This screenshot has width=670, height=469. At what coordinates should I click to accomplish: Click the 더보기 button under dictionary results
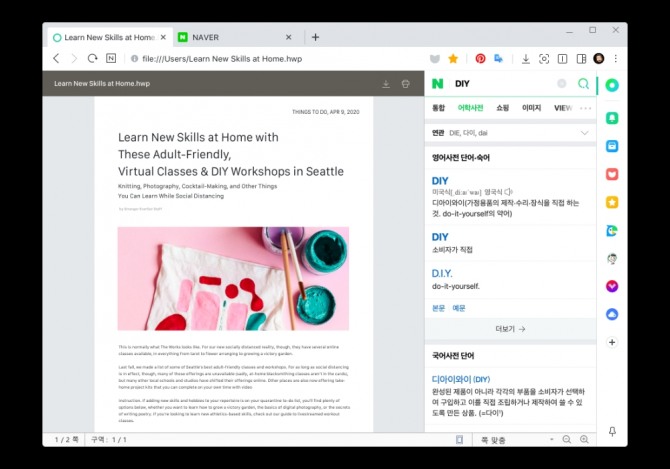pos(510,328)
